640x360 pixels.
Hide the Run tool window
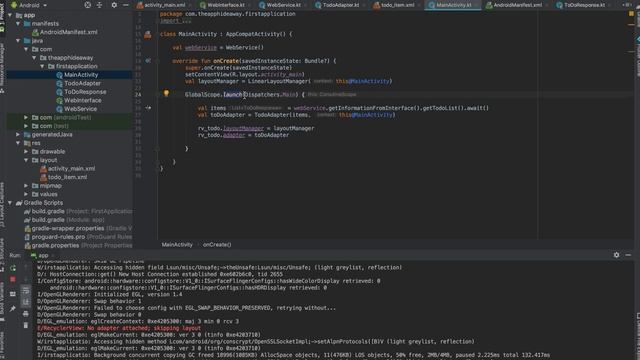(x=628, y=255)
